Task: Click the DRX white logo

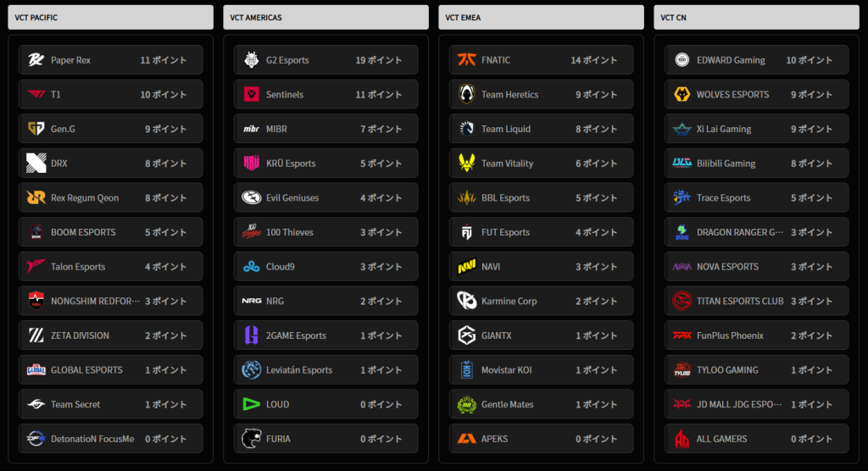Action: [x=36, y=163]
